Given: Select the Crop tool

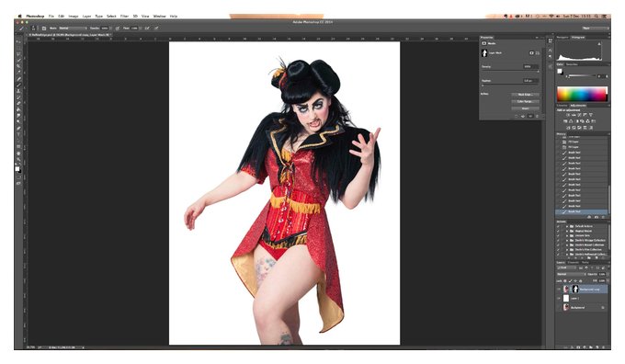Looking at the screenshot, I should [18, 66].
